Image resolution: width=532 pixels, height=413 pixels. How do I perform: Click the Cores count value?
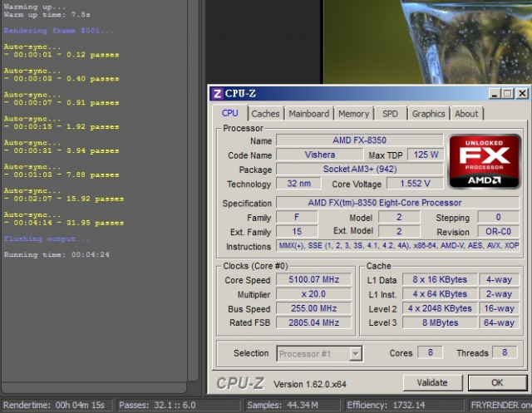[431, 352]
